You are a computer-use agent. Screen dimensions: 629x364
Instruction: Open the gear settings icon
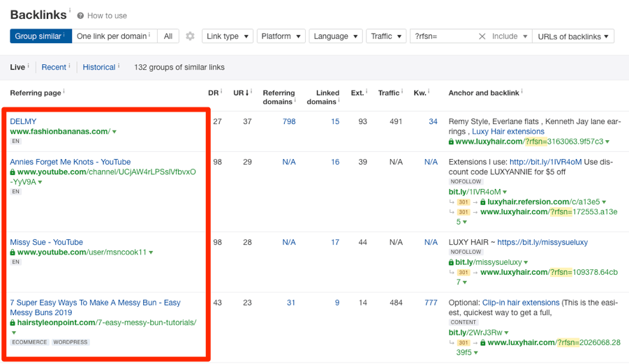[190, 36]
